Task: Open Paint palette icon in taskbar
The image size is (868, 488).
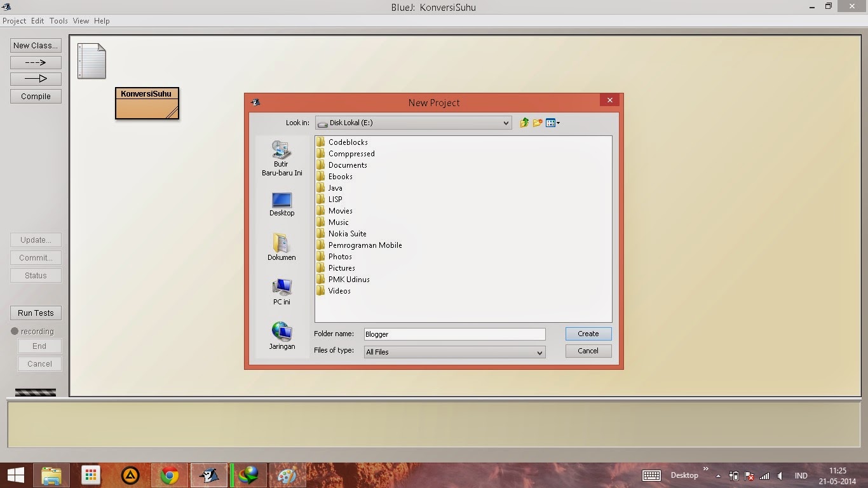Action: tap(287, 475)
